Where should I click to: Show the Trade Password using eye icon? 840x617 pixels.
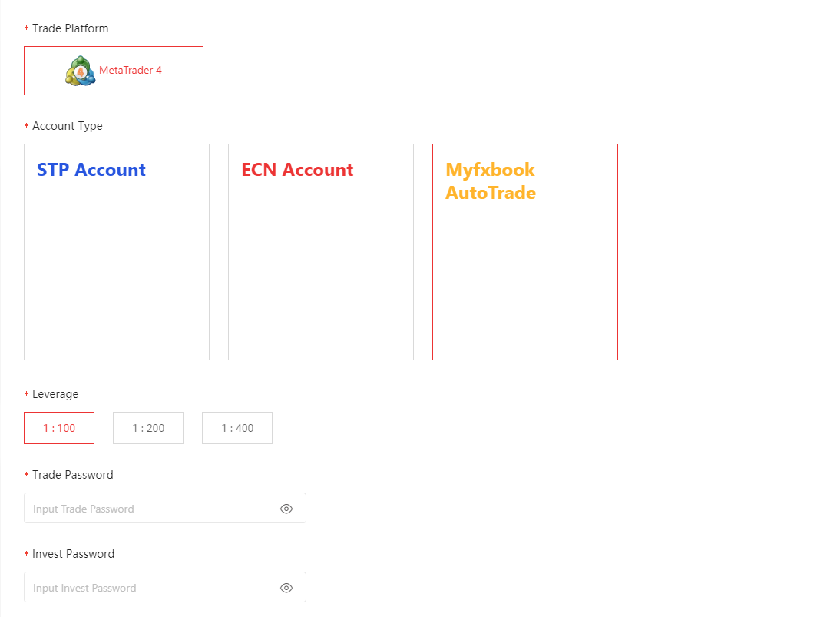[x=286, y=509]
